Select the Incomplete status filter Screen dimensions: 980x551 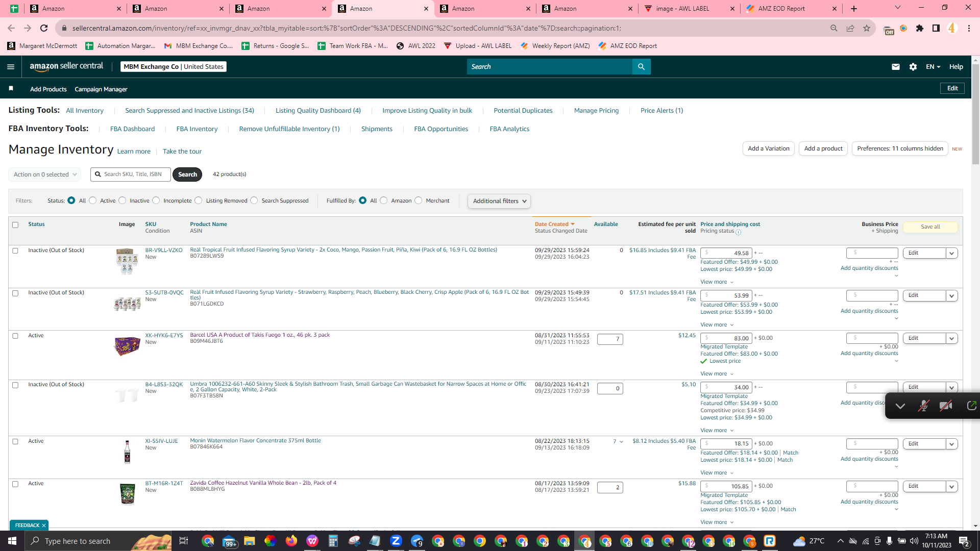pos(156,201)
